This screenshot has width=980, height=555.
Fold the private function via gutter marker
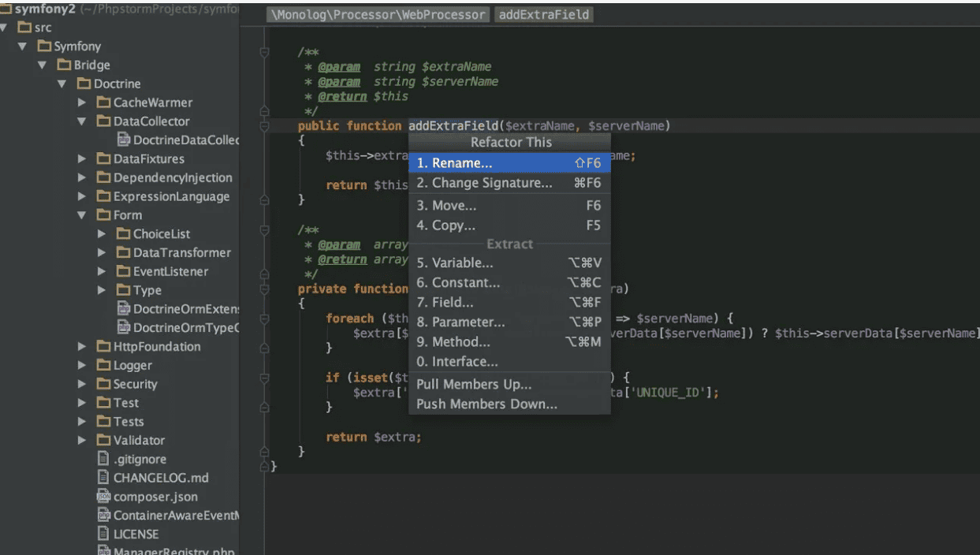tap(265, 289)
